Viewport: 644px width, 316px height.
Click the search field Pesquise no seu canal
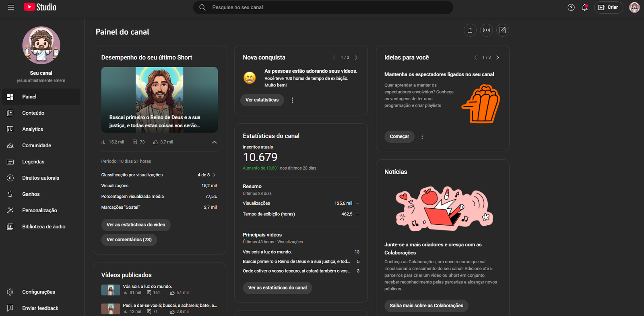[322, 7]
